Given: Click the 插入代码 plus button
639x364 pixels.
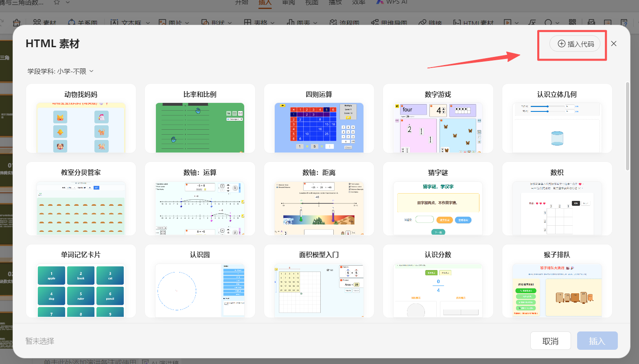Looking at the screenshot, I should pyautogui.click(x=575, y=44).
